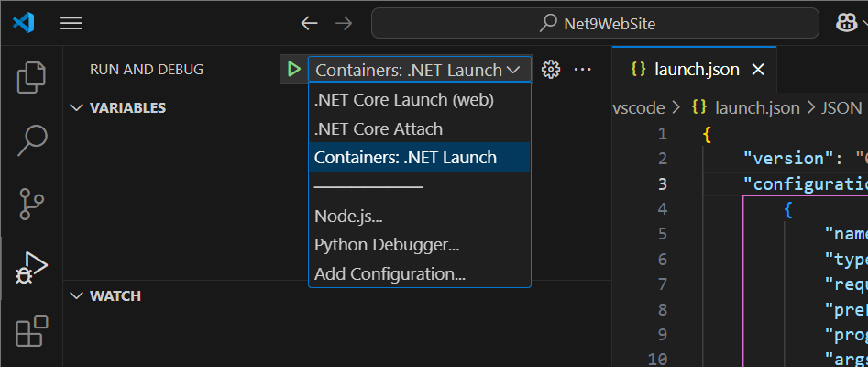This screenshot has width=868, height=367.
Task: Choose Add Configuration... from the list
Action: [x=390, y=273]
